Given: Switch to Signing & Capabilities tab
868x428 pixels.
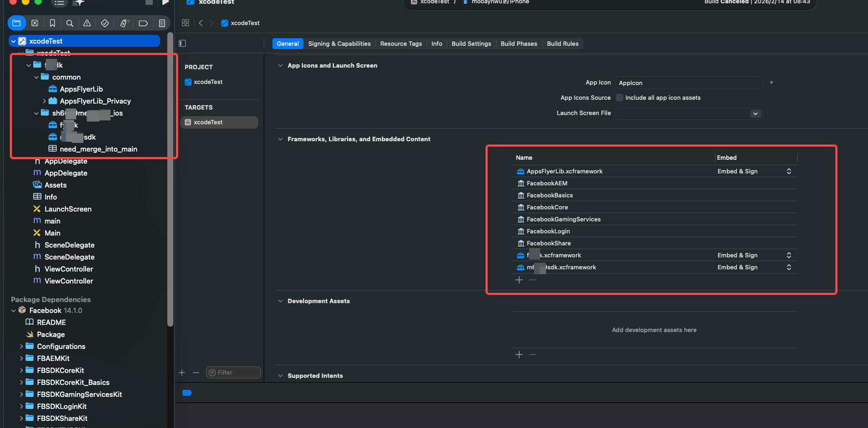Looking at the screenshot, I should (339, 44).
